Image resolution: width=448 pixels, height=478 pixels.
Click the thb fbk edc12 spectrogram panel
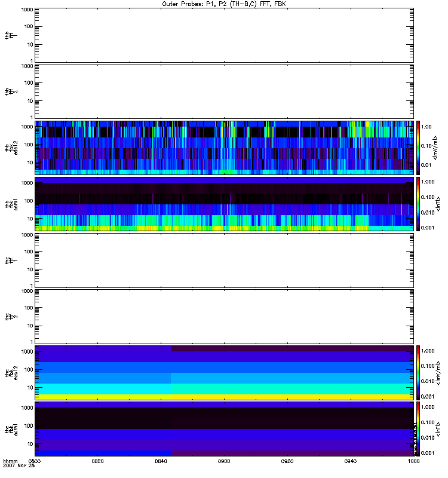pos(224,147)
